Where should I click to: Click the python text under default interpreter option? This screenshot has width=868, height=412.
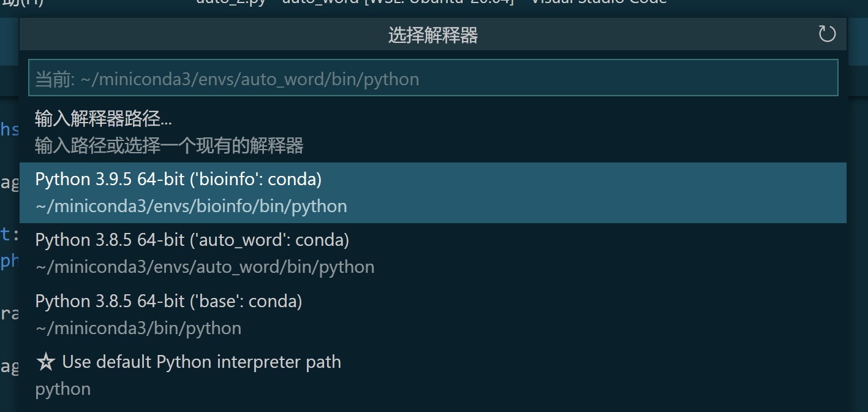[x=62, y=388]
